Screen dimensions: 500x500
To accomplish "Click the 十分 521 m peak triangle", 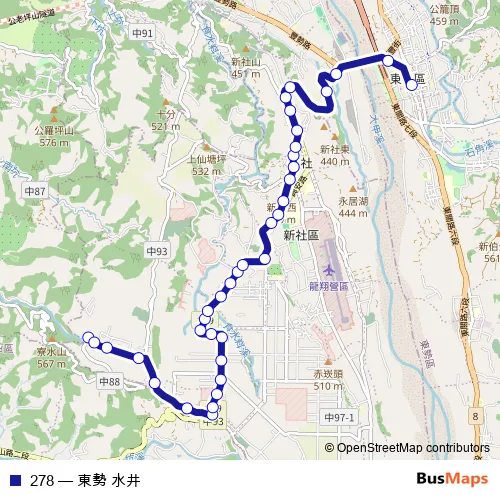I will pyautogui.click(x=166, y=102).
